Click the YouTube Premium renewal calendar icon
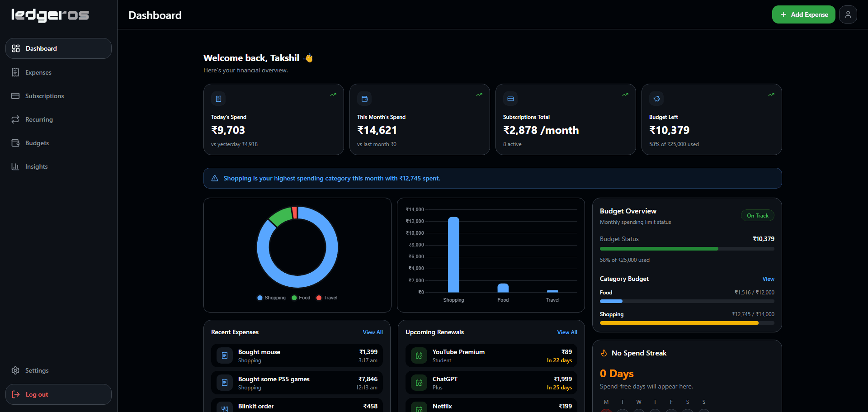 pyautogui.click(x=419, y=356)
